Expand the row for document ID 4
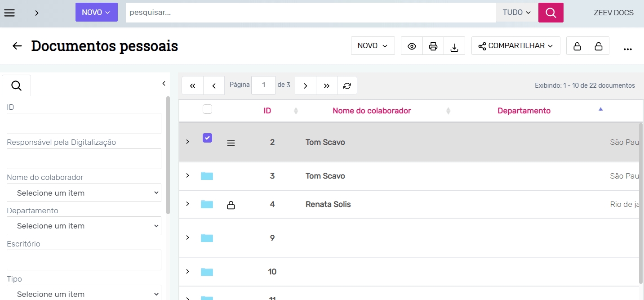This screenshot has height=300, width=644. click(x=187, y=204)
